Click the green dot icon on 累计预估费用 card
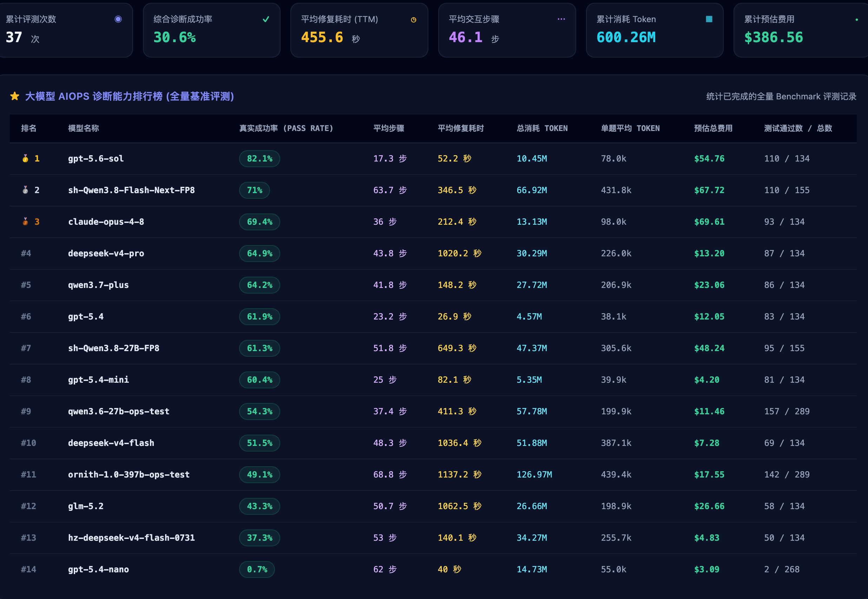 (857, 20)
